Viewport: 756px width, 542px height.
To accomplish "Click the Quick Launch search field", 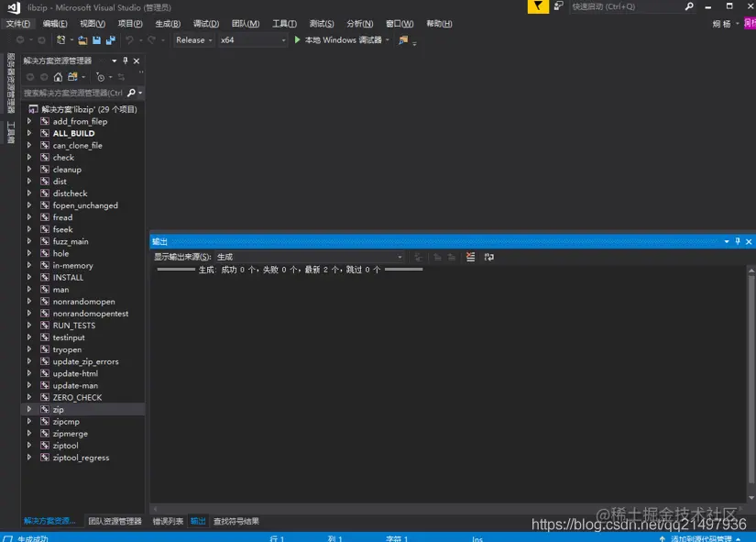I will [626, 6].
